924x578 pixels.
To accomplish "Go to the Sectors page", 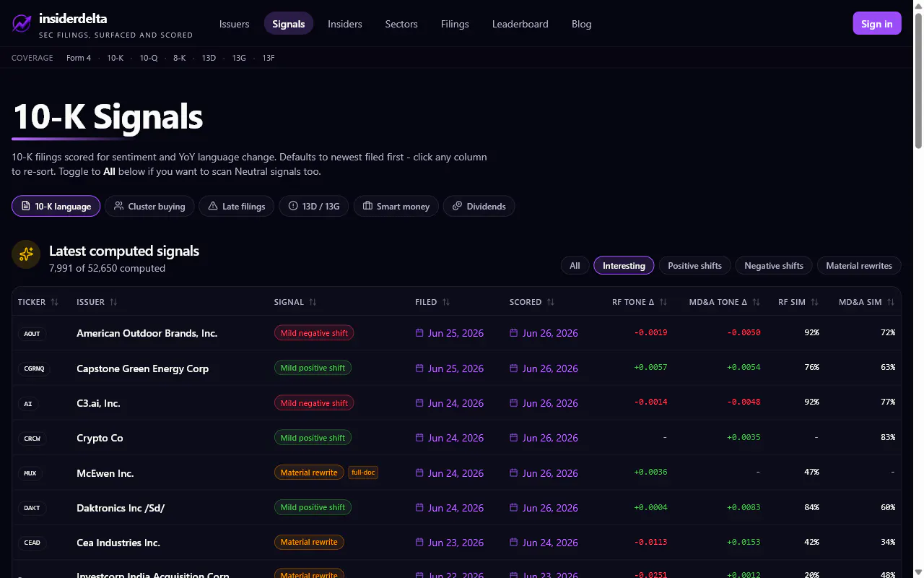I will 401,24.
